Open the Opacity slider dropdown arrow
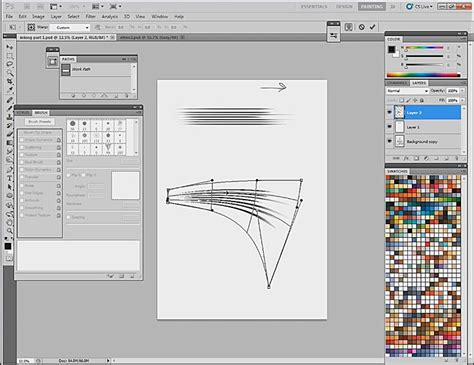The width and height of the screenshot is (474, 365). pos(462,91)
